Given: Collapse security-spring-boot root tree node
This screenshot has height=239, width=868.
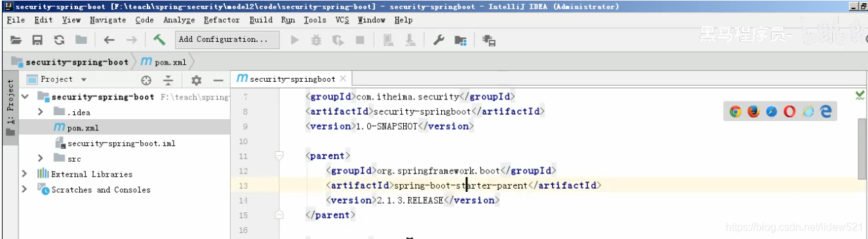Looking at the screenshot, I should coord(26,97).
